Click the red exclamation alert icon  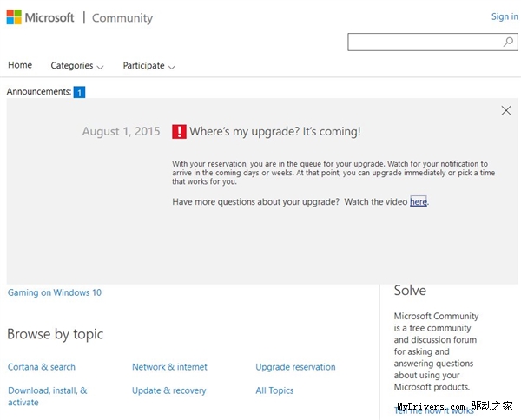(x=179, y=132)
